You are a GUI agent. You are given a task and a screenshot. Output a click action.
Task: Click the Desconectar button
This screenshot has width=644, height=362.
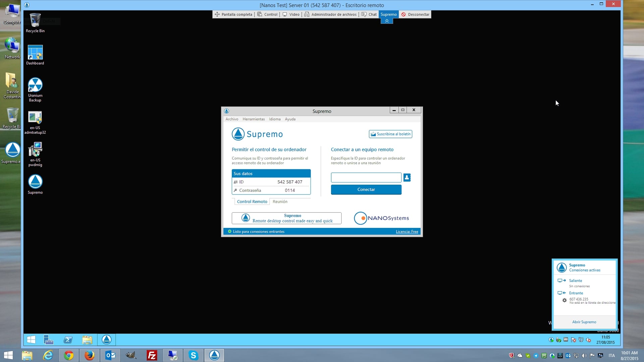415,14
